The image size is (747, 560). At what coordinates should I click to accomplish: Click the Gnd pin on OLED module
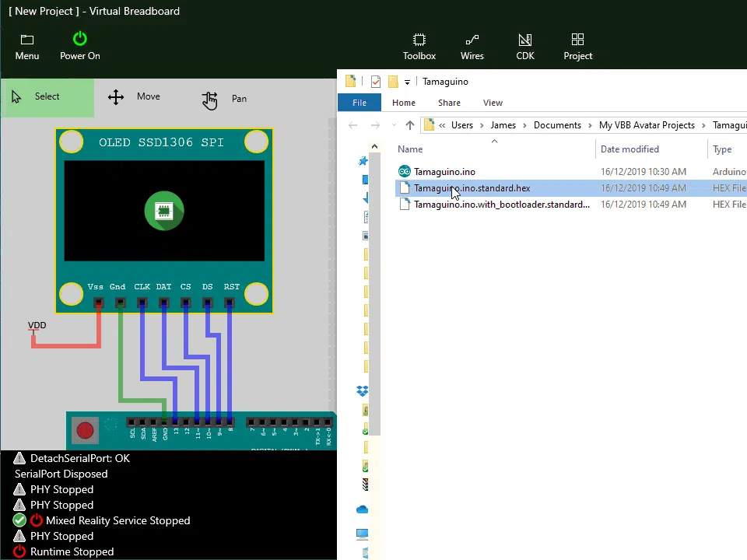coord(121,302)
